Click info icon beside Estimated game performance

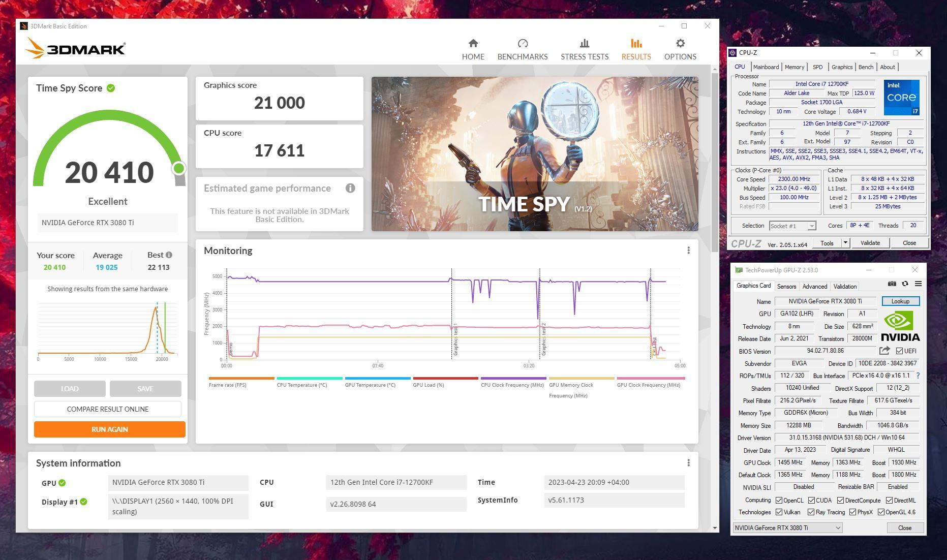coord(350,189)
